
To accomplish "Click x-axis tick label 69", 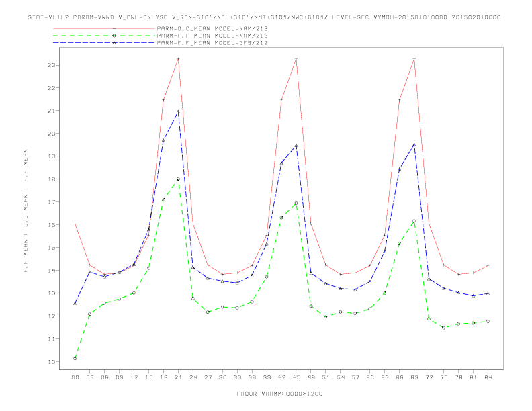I will (x=414, y=377).
